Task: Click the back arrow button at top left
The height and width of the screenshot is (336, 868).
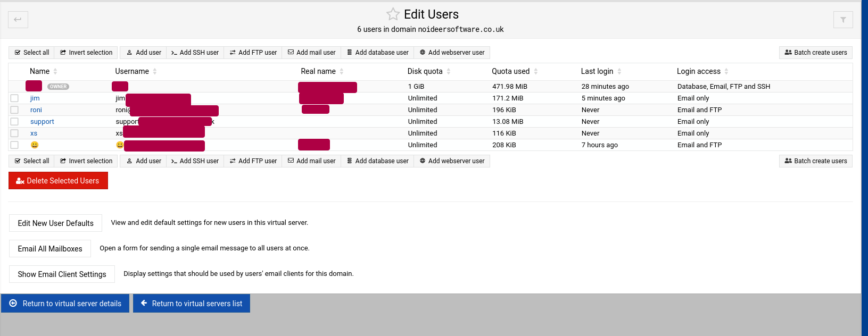Action: pyautogui.click(x=18, y=20)
